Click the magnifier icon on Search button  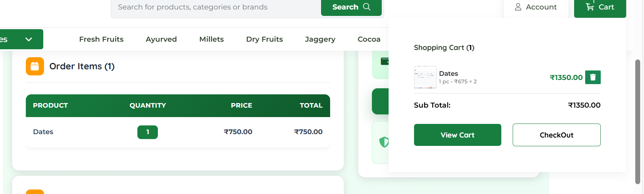[x=367, y=7]
